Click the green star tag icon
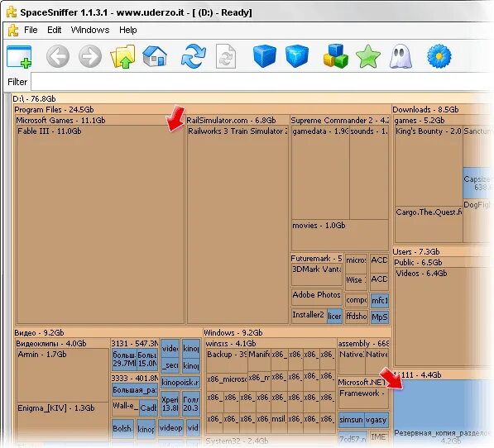The width and height of the screenshot is (494, 448). point(368,56)
